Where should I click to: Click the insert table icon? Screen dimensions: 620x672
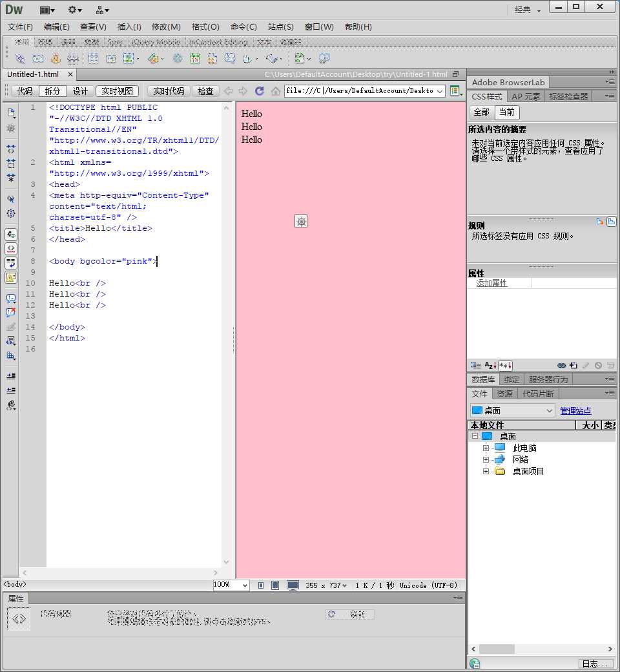pos(93,58)
